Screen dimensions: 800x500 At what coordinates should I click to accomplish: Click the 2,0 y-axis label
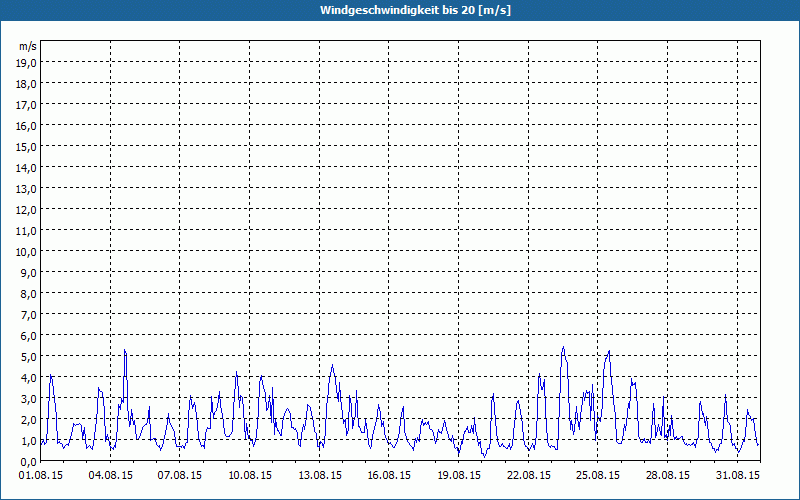click(x=30, y=419)
